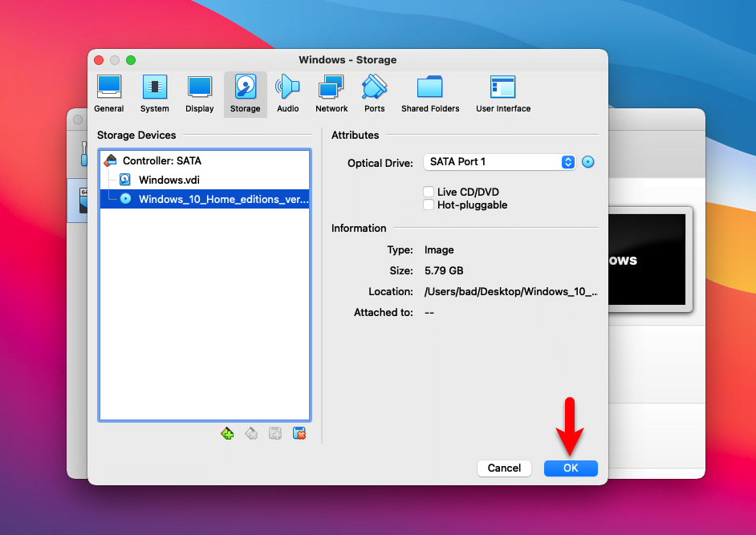Enable the Live CD/DVD checkbox
Screen dimensions: 756x535
coord(428,192)
